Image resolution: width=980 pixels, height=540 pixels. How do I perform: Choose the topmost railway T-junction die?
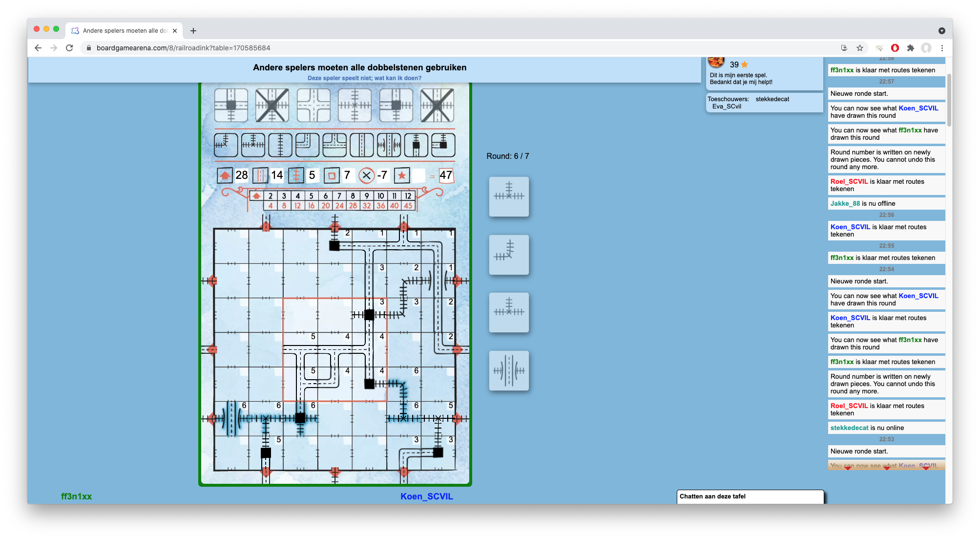(x=509, y=196)
